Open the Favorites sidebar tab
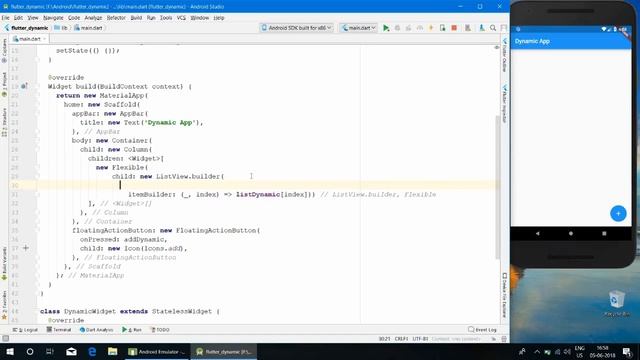This screenshot has height=360, width=640. point(4,305)
